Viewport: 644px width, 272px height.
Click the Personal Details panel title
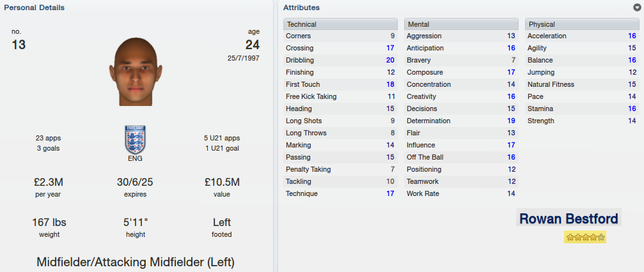[34, 8]
